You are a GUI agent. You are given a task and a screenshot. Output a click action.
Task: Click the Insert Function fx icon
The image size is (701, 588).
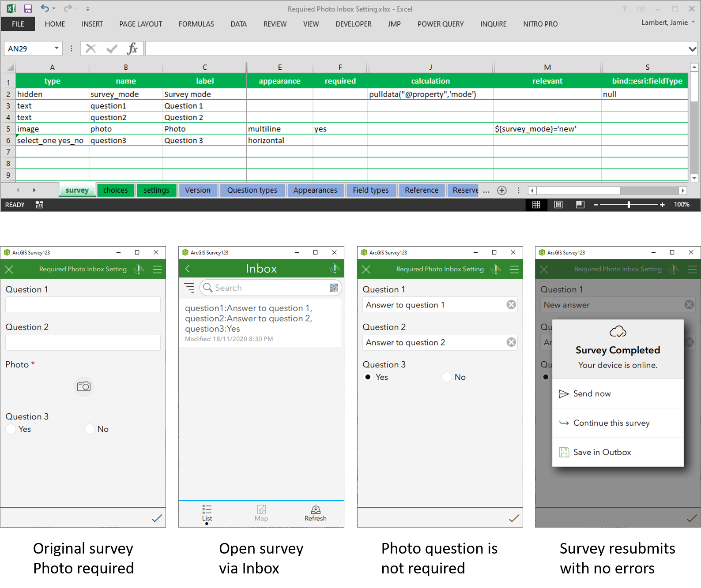coord(132,49)
